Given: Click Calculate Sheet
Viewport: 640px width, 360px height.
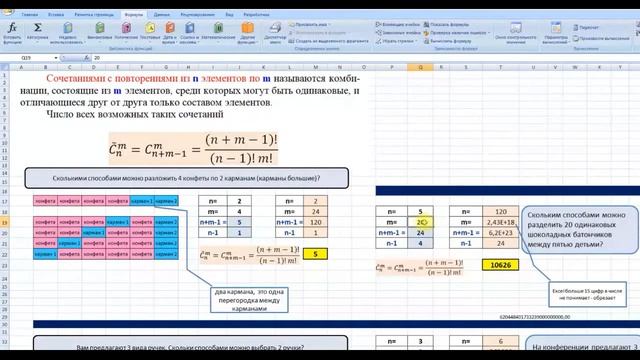Looking at the screenshot, I should pyautogui.click(x=601, y=38).
